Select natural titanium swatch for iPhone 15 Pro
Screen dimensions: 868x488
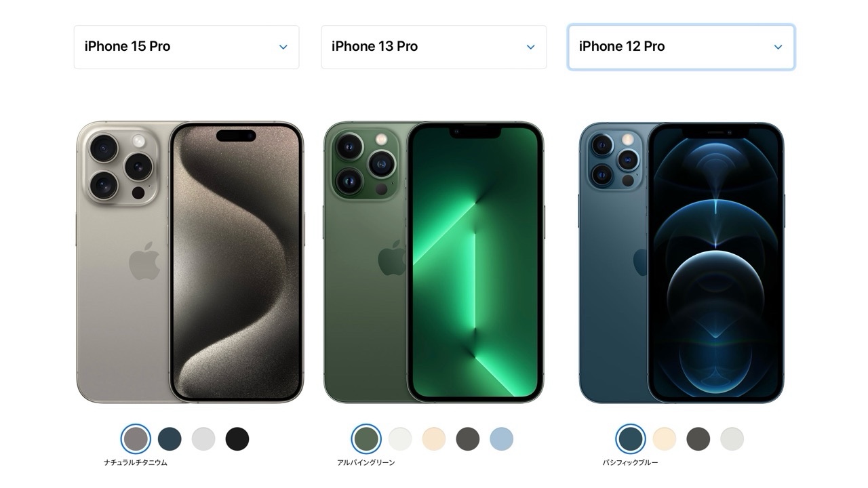136,439
